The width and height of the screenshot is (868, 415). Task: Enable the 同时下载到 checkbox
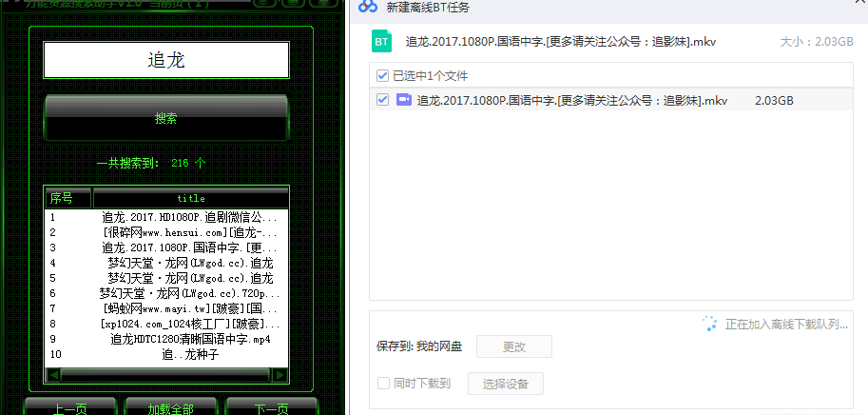pyautogui.click(x=383, y=383)
